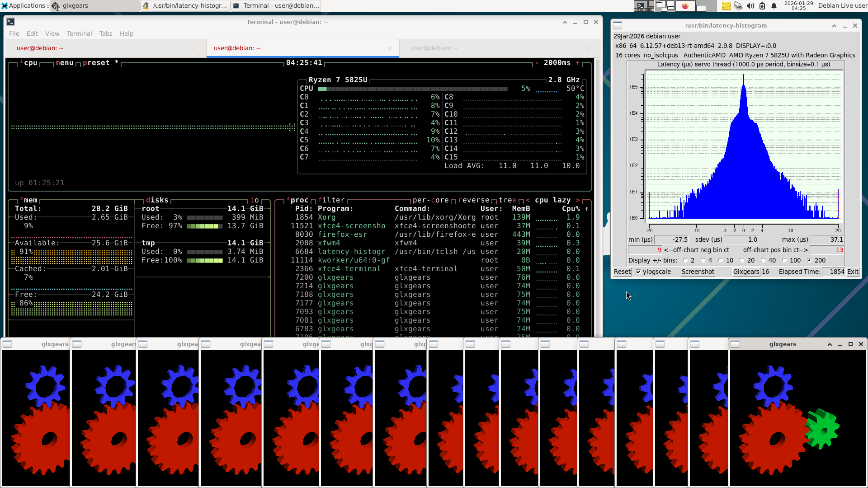Increase btop update interval with plus
This screenshot has height=488, width=868.
coord(577,63)
